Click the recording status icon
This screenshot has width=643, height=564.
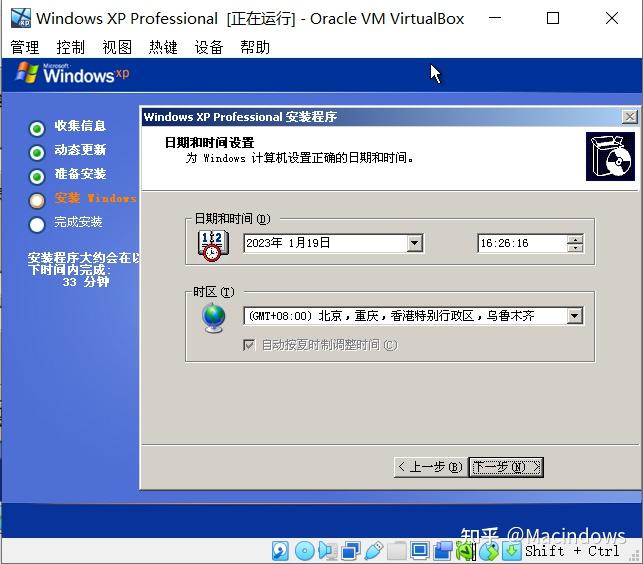tap(443, 551)
